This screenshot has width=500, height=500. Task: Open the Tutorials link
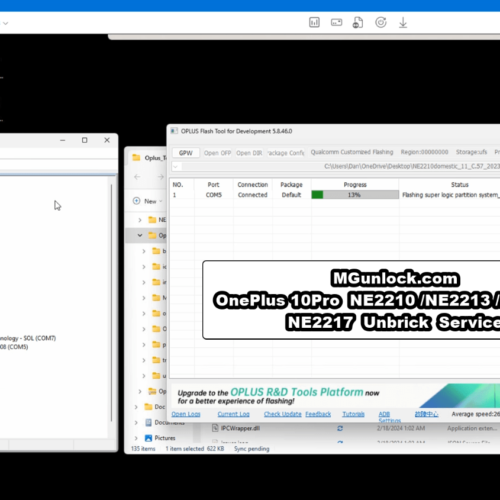[353, 414]
